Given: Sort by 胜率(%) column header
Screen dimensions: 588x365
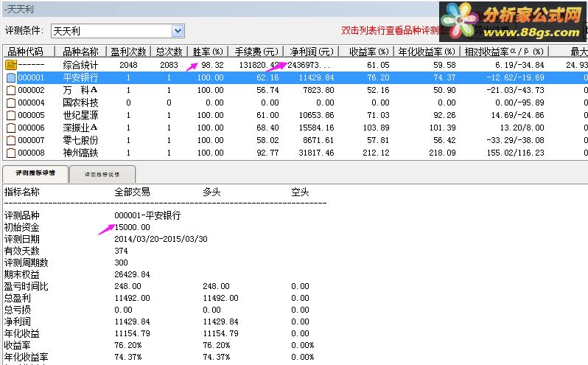Looking at the screenshot, I should [207, 52].
